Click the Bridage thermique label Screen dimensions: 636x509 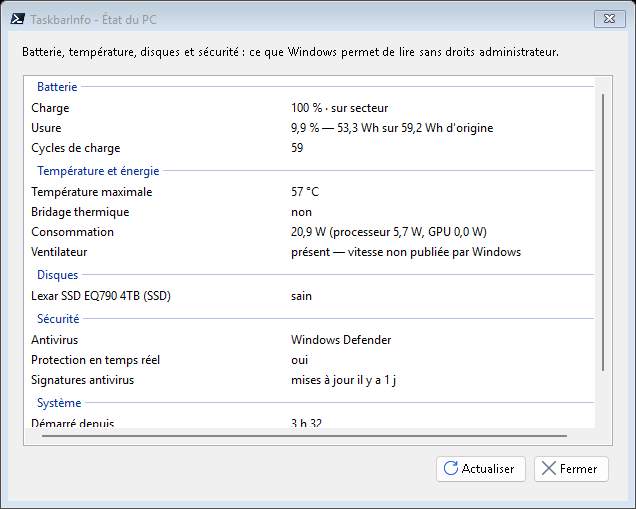[x=80, y=212]
